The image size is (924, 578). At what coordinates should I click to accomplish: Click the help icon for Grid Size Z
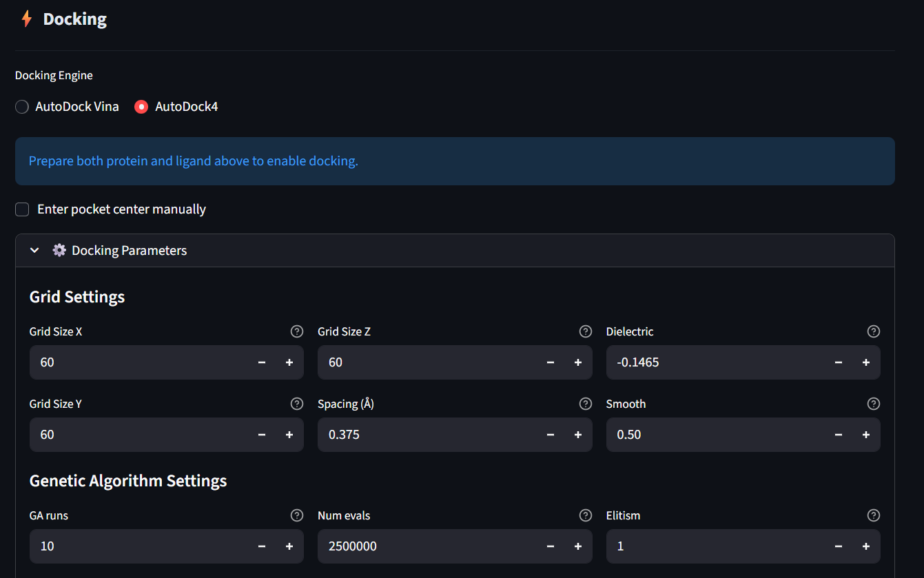pos(586,331)
